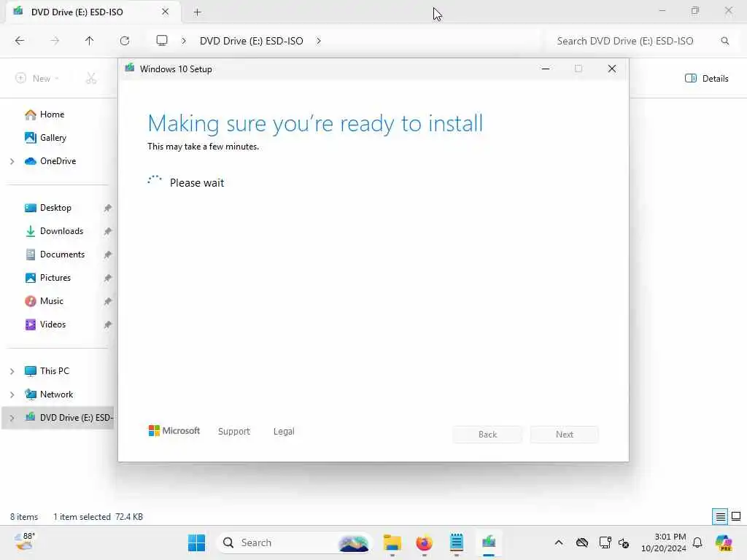The image size is (747, 560).
Task: Open the Documents quick access folder
Action: (x=62, y=254)
